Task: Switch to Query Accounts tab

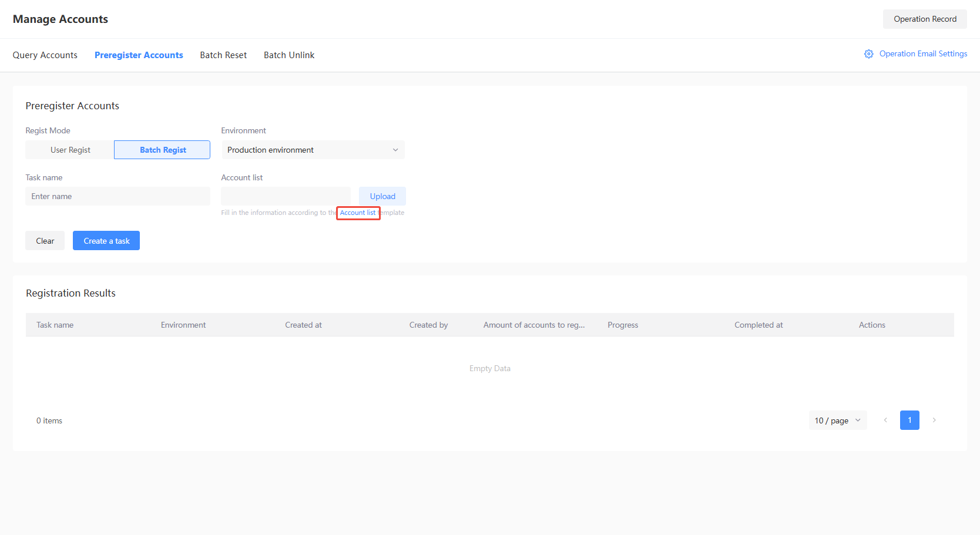Action: [45, 55]
